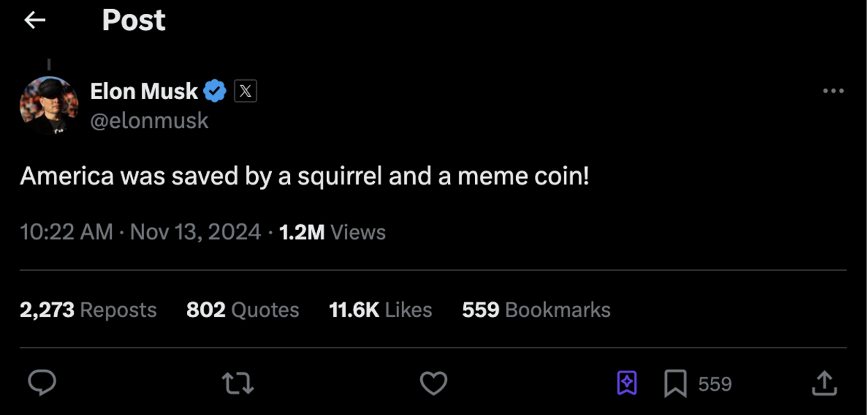Screen dimensions: 868x415
Task: Click the 559 Bookmarks stat
Action: click(x=536, y=310)
